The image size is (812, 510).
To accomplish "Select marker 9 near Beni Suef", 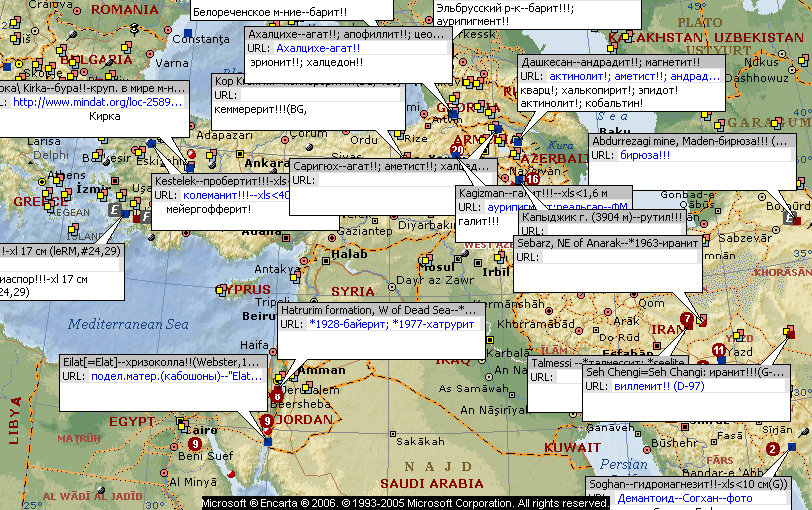I will (194, 444).
